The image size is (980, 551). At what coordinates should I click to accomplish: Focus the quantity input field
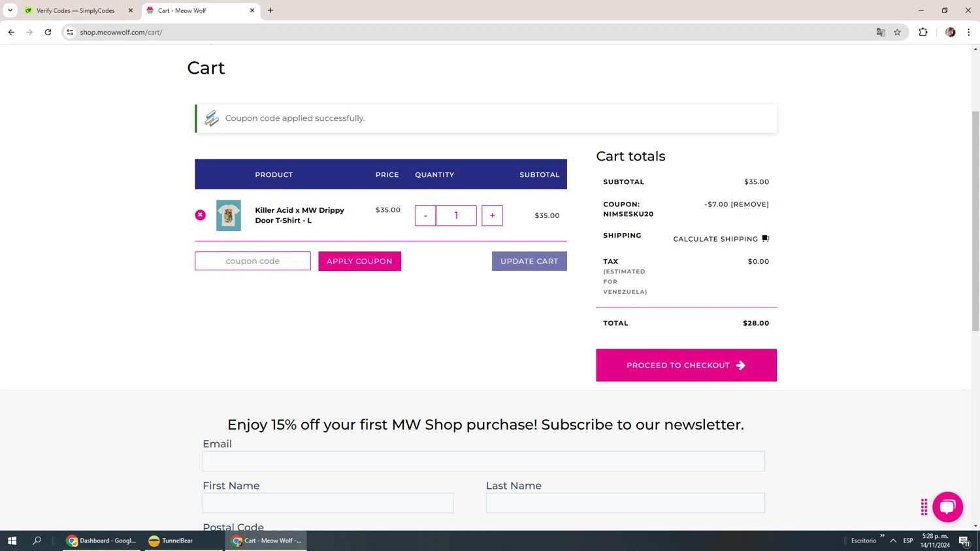456,215
